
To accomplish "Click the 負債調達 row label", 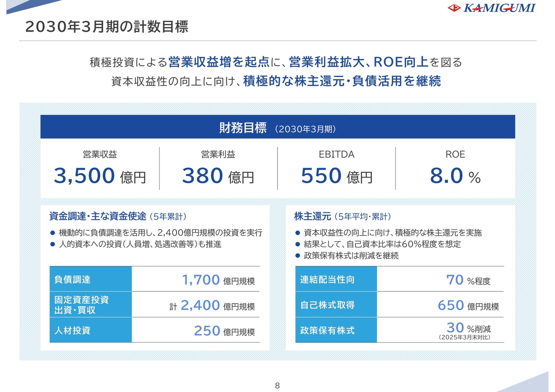I will (91, 279).
